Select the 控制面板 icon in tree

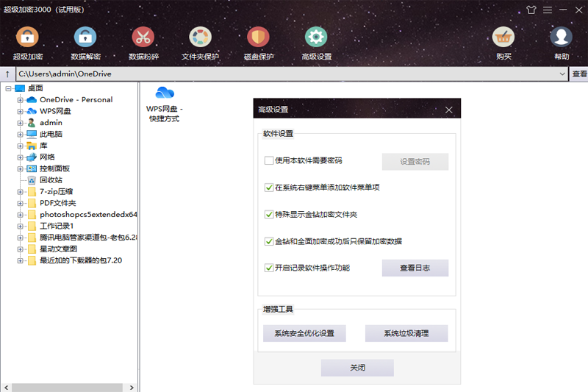tap(32, 169)
